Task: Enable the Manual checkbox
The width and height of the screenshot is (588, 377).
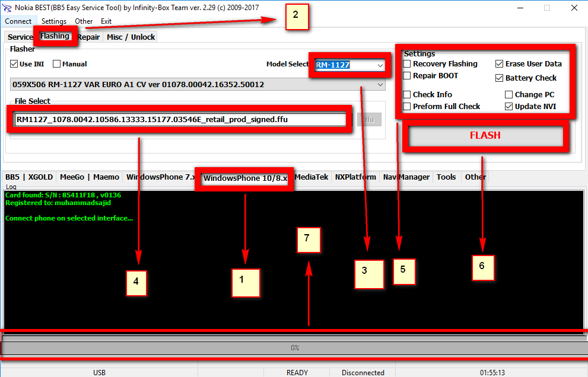Action: click(57, 64)
